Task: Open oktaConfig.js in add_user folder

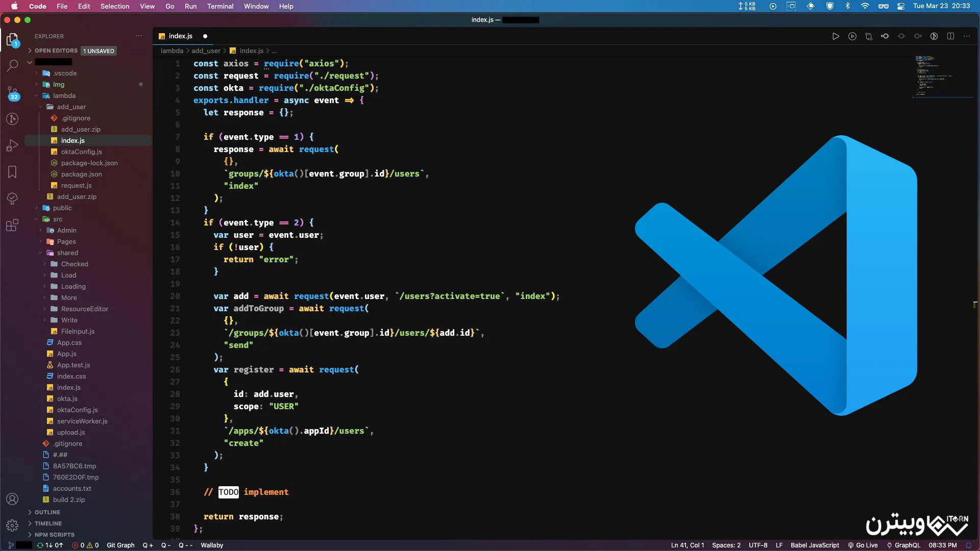Action: click(81, 152)
